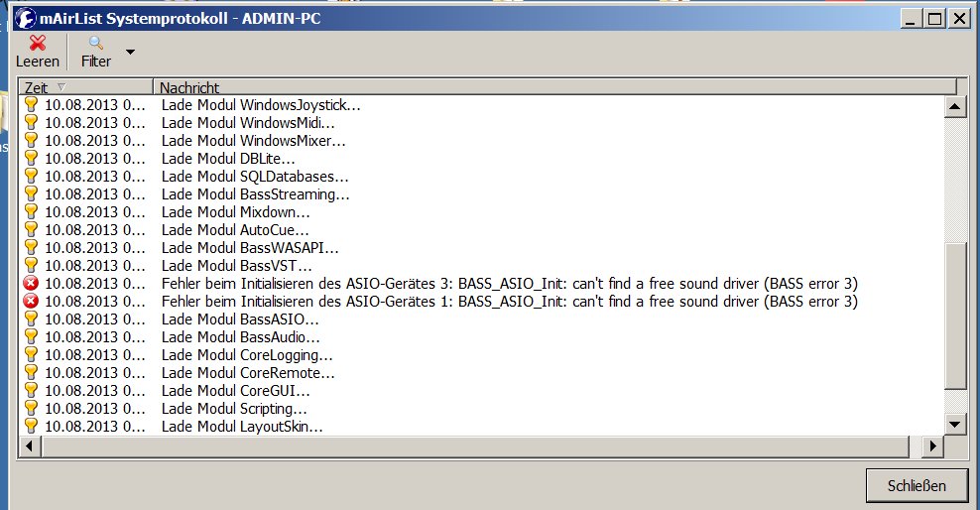
Task: Click the Leeren red X toolbar button
Action: click(x=38, y=52)
